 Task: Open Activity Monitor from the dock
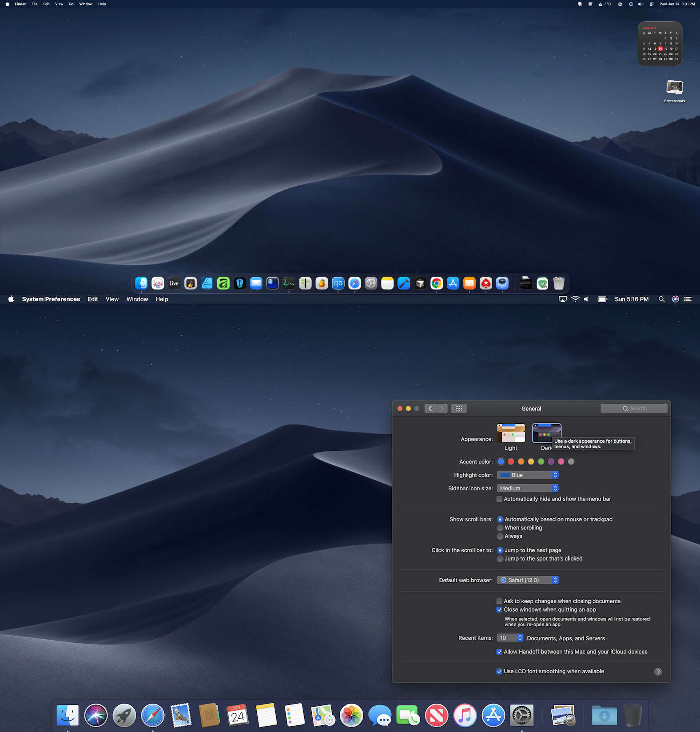(289, 283)
